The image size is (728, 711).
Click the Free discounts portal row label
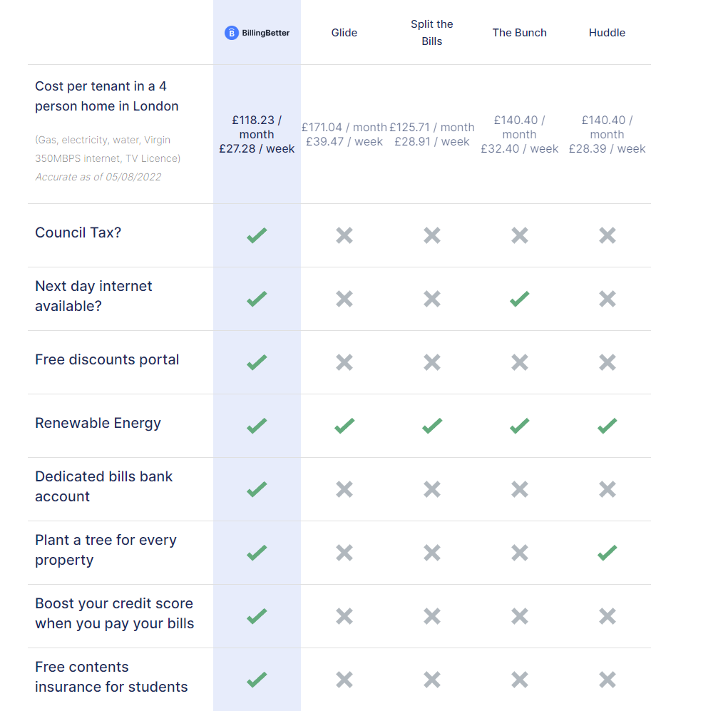[x=107, y=360]
